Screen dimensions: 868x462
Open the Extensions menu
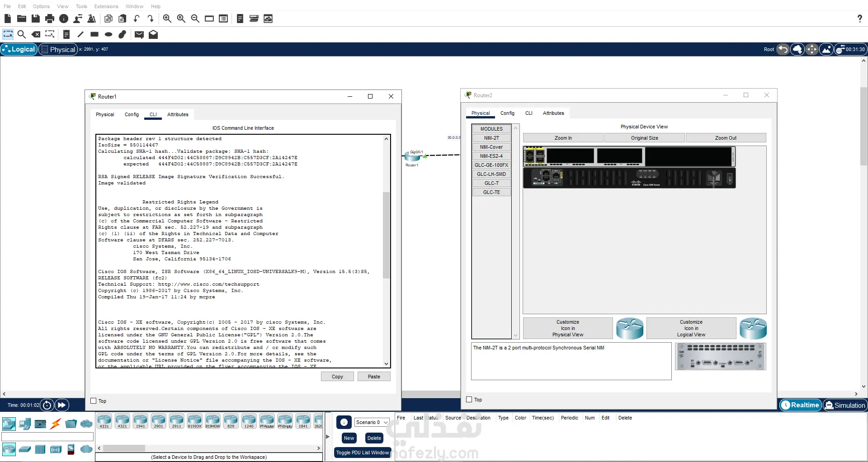click(106, 6)
